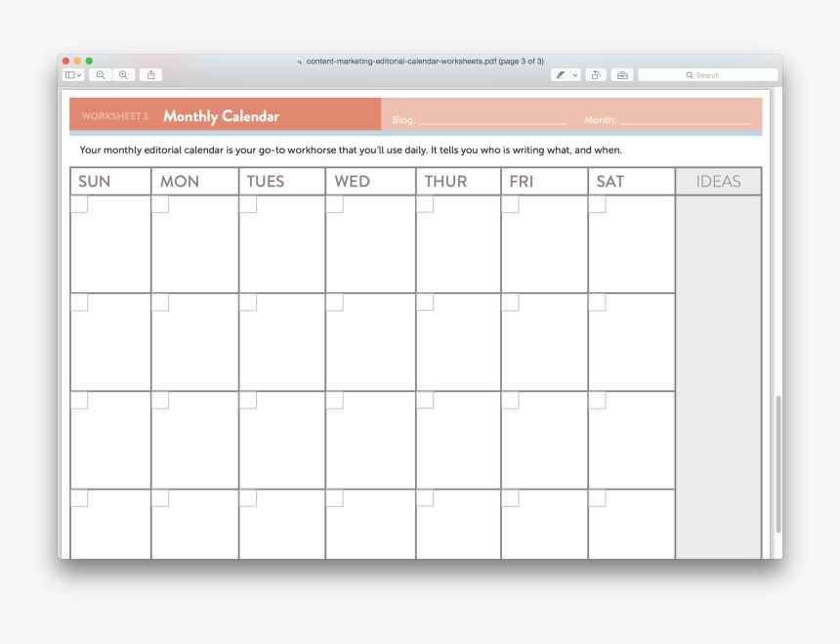The height and width of the screenshot is (644, 840).
Task: Click the document proxy icon in title
Action: (300, 62)
